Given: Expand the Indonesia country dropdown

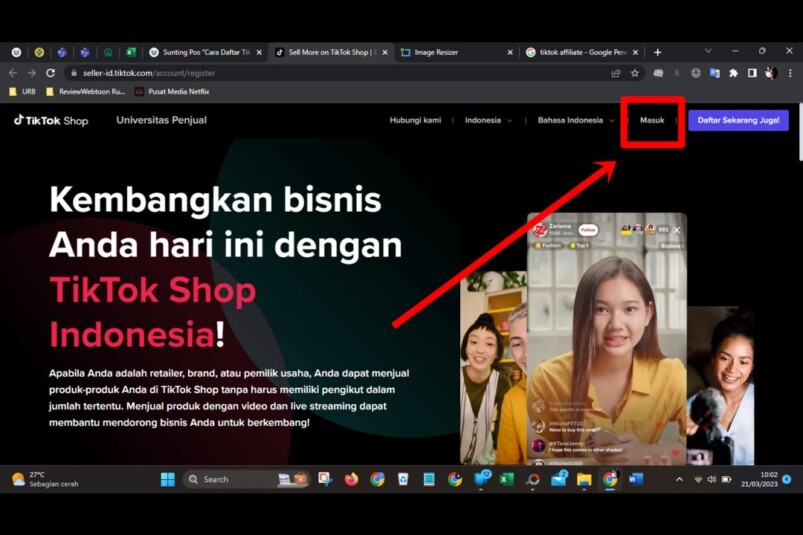Looking at the screenshot, I should 488,120.
